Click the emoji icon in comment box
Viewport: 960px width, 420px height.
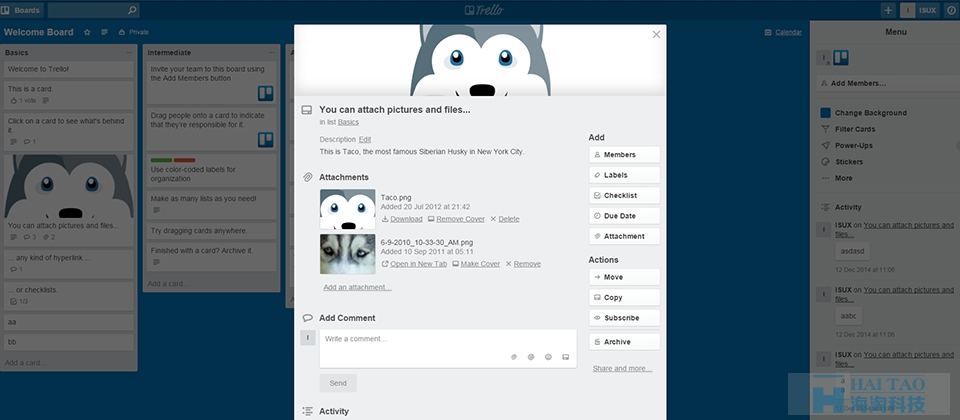[549, 357]
